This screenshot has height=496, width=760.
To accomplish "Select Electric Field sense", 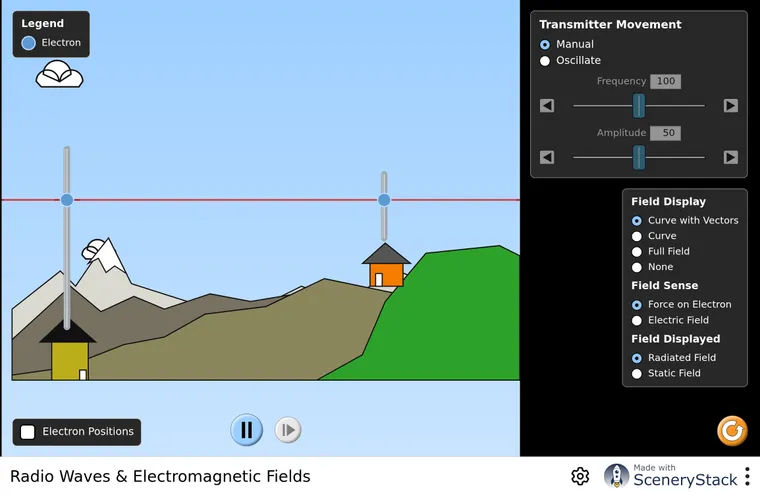I will 670,320.
